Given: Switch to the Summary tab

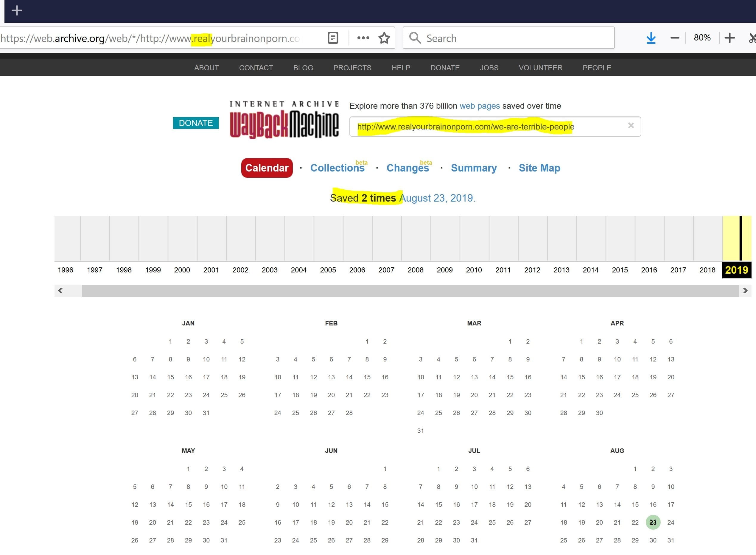Looking at the screenshot, I should pyautogui.click(x=474, y=168).
